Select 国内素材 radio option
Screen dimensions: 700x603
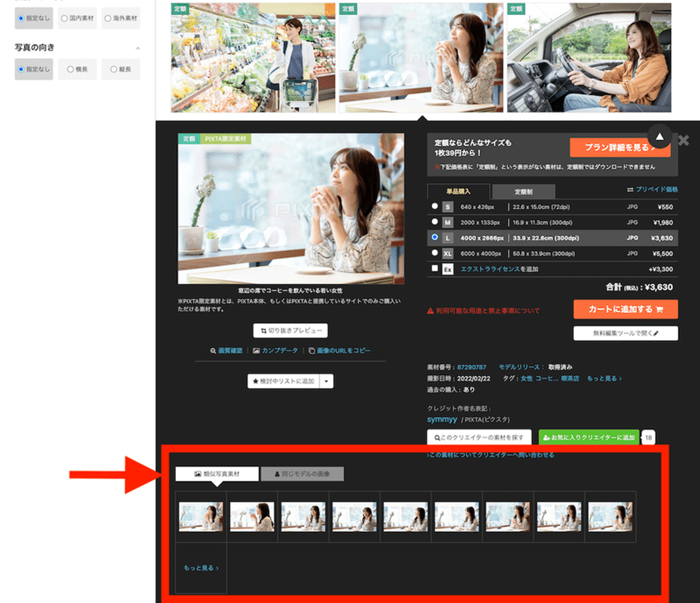click(78, 18)
